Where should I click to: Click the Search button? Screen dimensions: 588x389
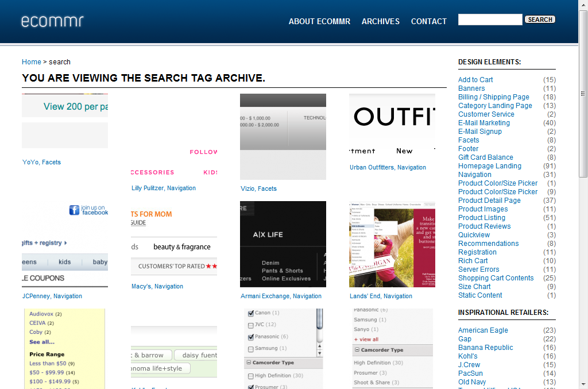[540, 20]
